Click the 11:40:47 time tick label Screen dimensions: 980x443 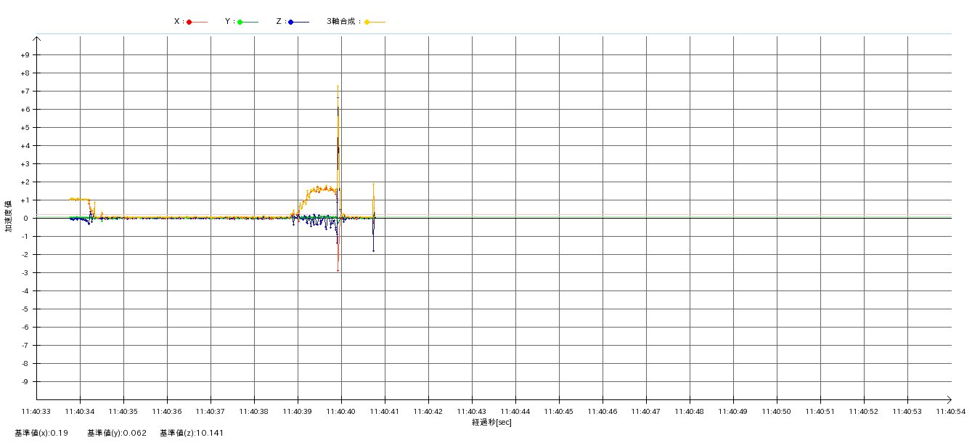pos(645,412)
